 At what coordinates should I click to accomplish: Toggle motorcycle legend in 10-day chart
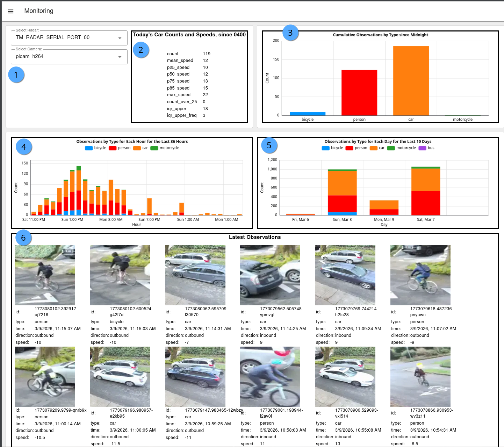pos(402,148)
